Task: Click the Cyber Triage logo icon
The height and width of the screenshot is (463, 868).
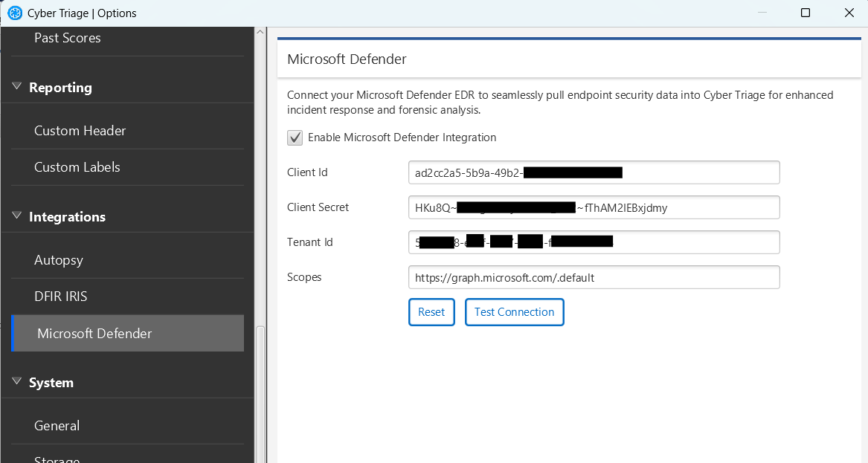Action: [16, 13]
